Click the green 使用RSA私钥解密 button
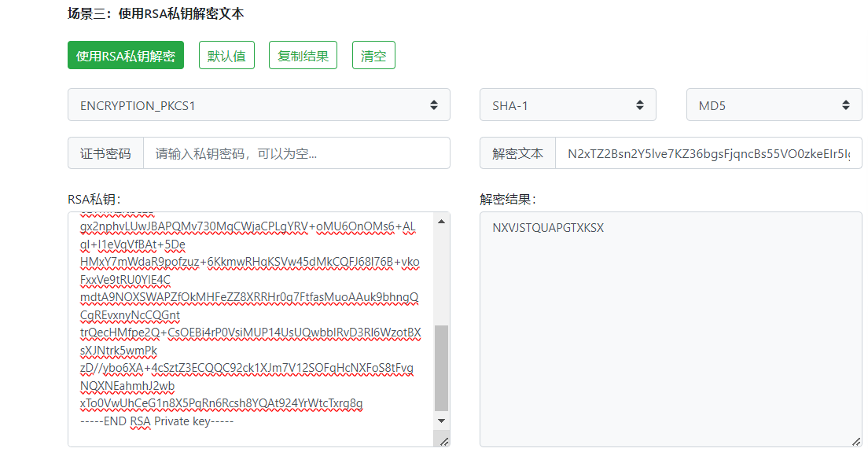This screenshot has height=474, width=868. click(x=126, y=56)
